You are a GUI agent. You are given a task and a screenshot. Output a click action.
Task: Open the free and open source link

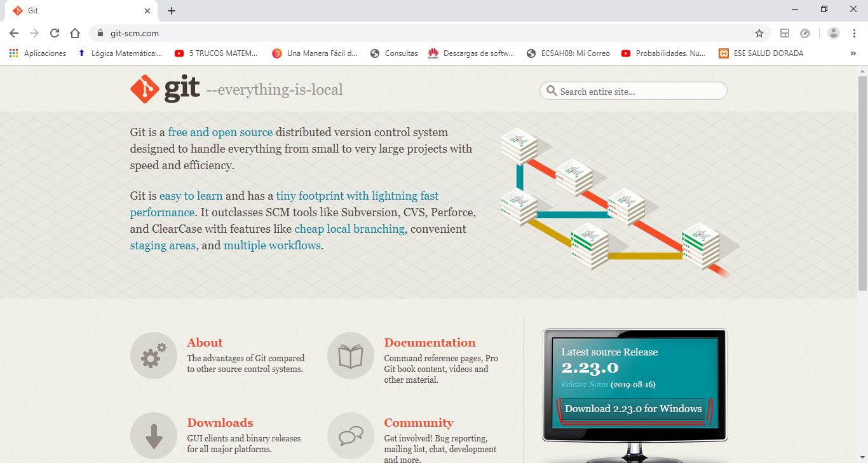(x=220, y=132)
